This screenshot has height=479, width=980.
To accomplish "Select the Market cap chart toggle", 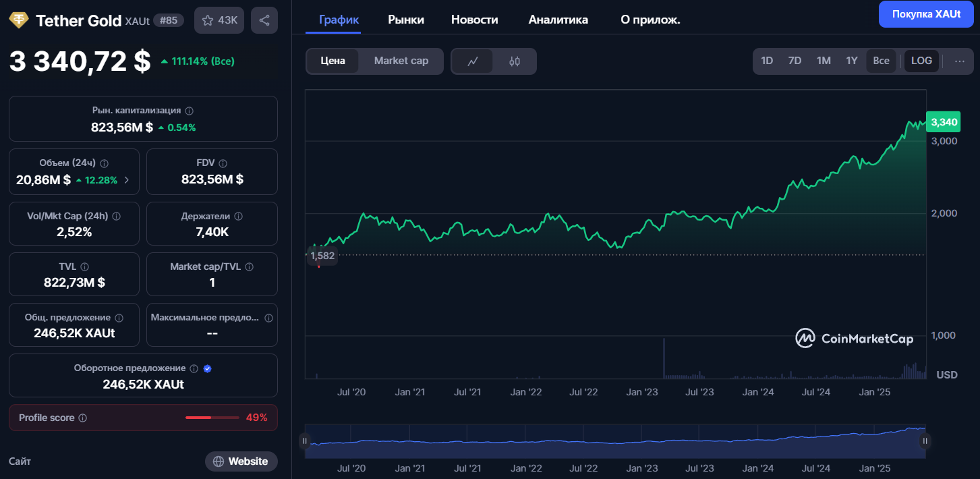I will pyautogui.click(x=401, y=61).
